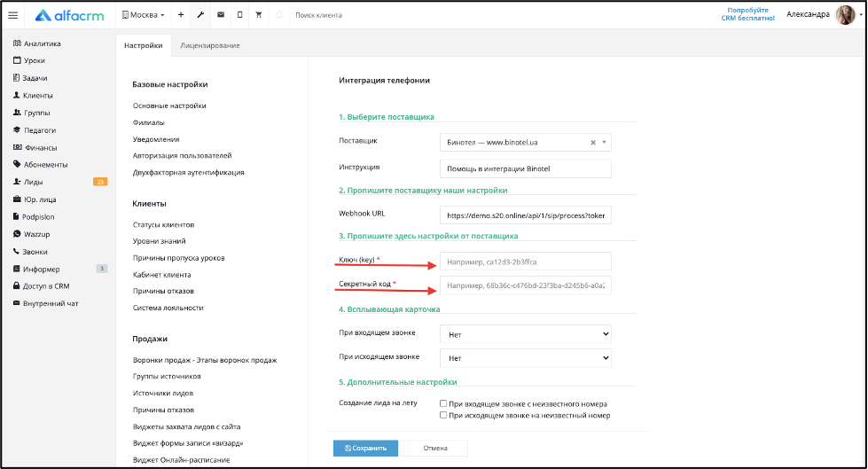The image size is (868, 469).
Task: Switch to the Лицензирование tab
Action: (210, 45)
